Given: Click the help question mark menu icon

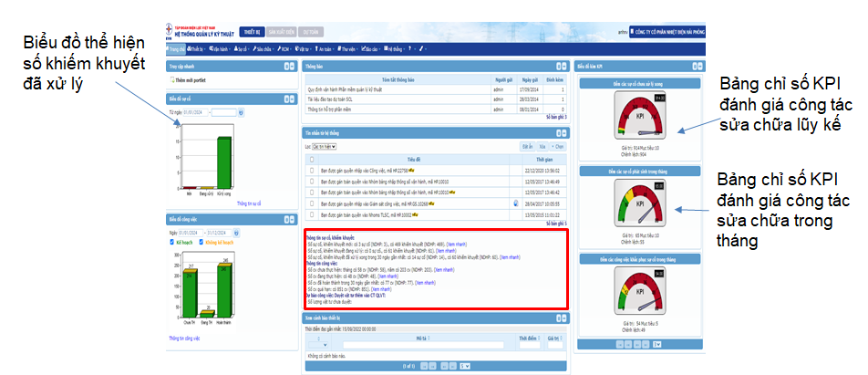Looking at the screenshot, I should click(409, 48).
